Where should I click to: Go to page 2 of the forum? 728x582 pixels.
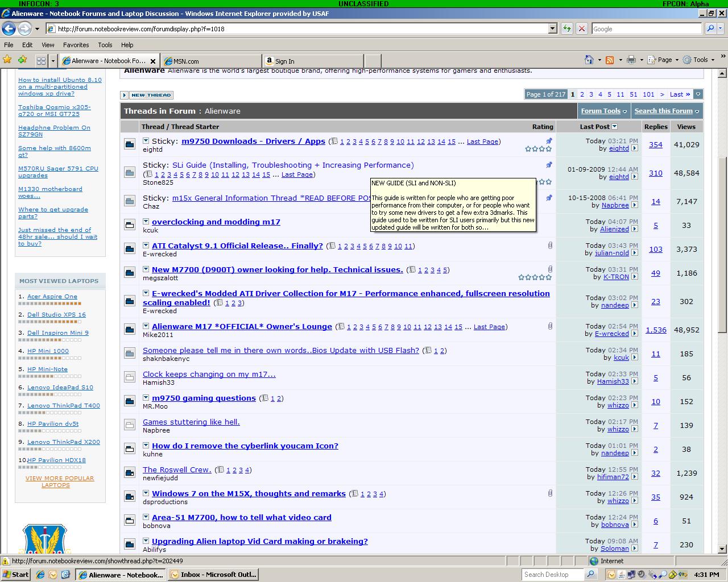click(x=582, y=94)
